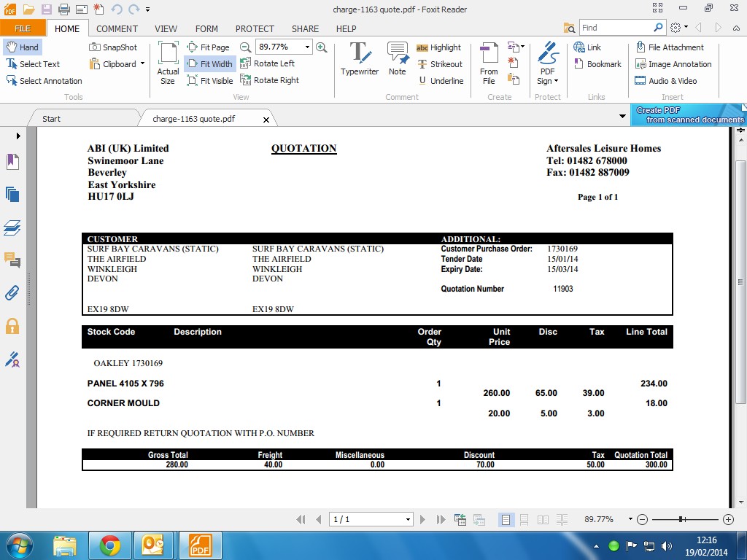Switch to the COMMENT ribbon tab

(117, 28)
